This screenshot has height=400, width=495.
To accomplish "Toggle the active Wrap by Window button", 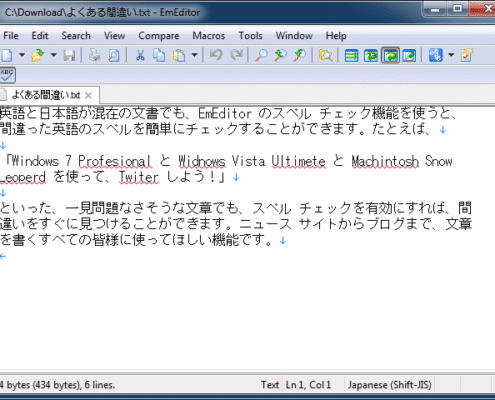I will pos(390,55).
